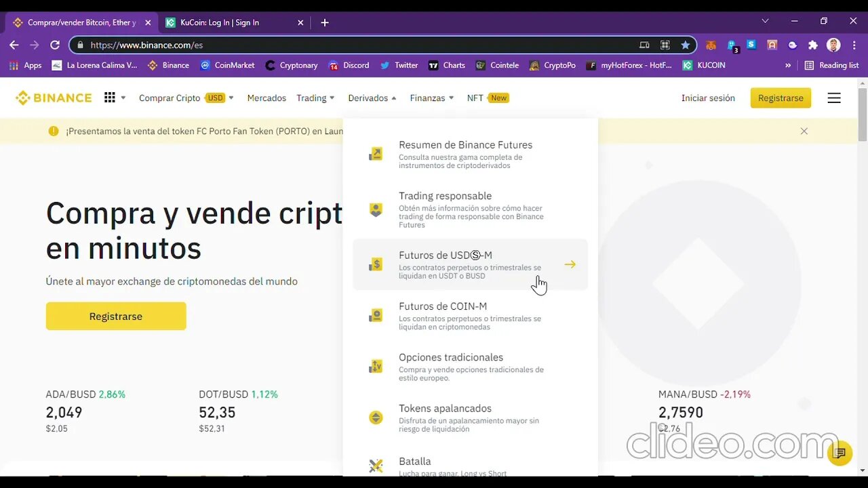Select Trading responsable menu entry

(470, 209)
